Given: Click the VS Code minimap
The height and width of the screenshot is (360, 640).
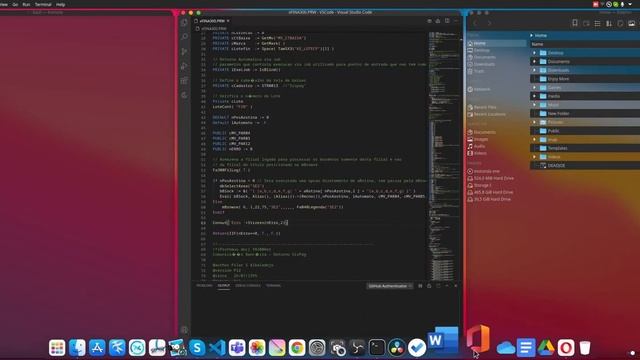Looking at the screenshot, I should coord(443,155).
